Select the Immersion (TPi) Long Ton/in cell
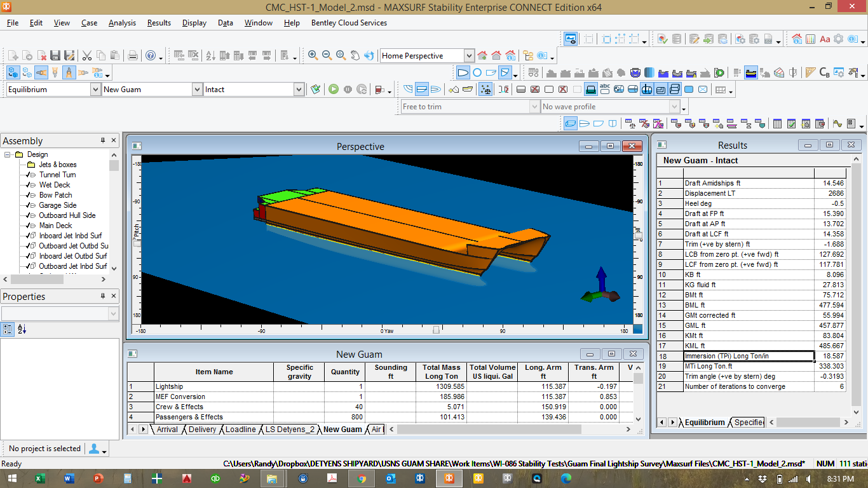This screenshot has height=488, width=868. (749, 356)
